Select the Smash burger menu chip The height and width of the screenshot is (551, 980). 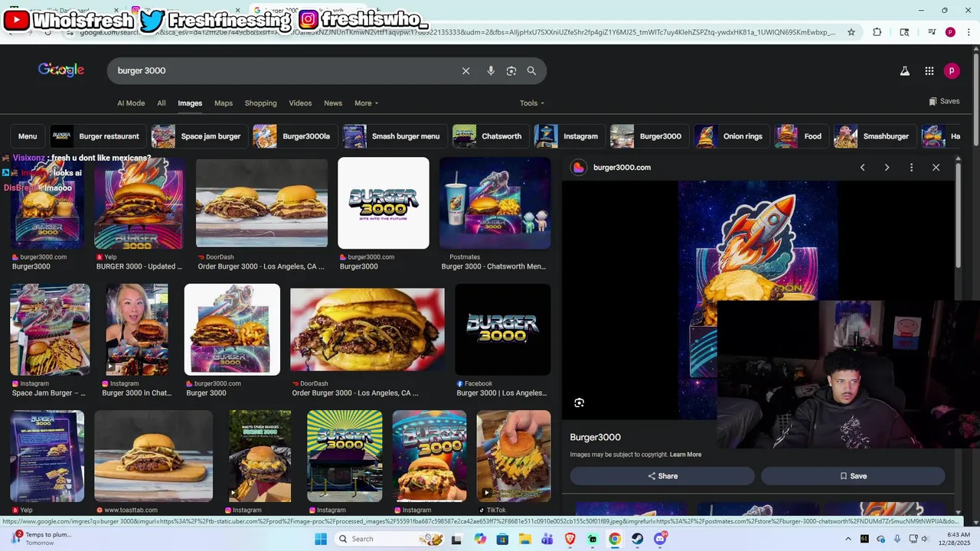pos(394,136)
